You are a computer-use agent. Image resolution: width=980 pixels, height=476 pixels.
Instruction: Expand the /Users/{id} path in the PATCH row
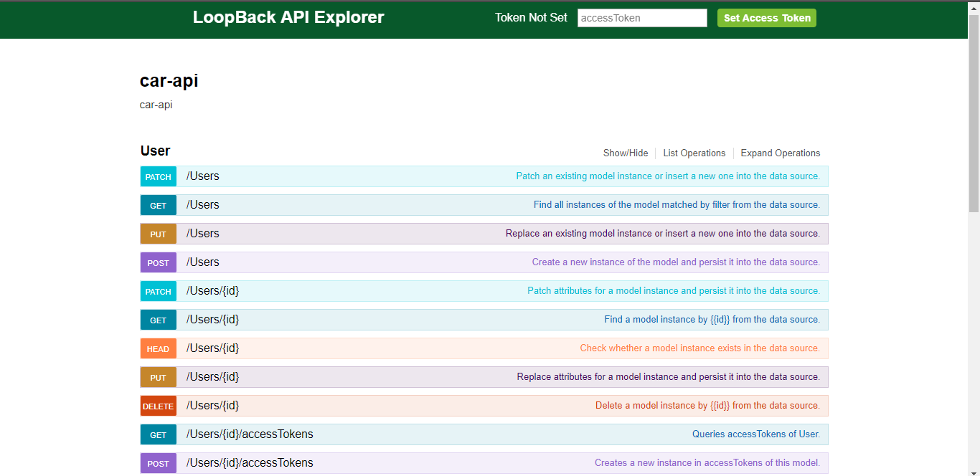213,291
